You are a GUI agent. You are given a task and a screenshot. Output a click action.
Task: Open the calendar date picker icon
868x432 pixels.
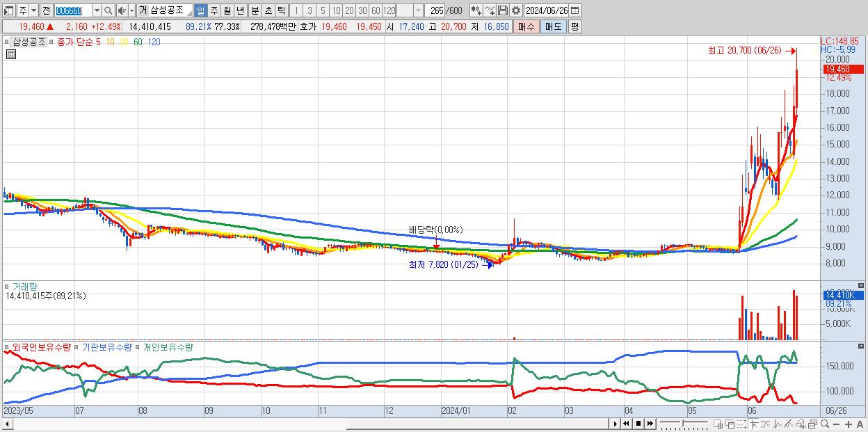pos(575,10)
